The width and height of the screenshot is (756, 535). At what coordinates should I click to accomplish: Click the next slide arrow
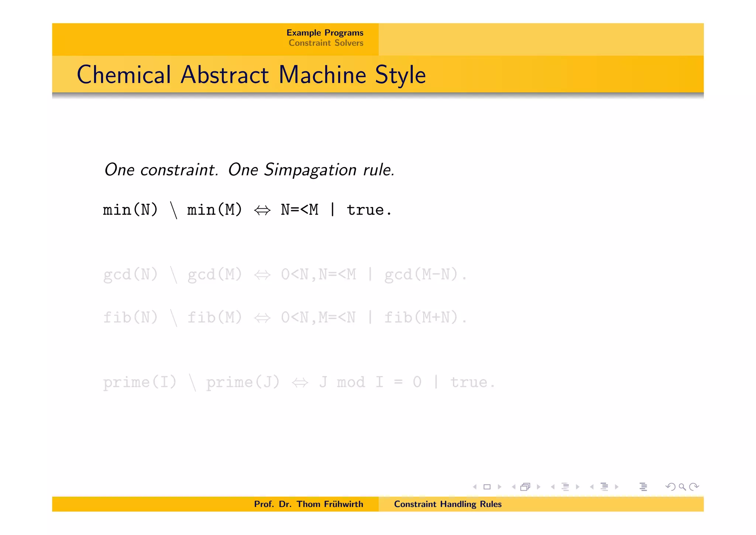pyautogui.click(x=499, y=487)
